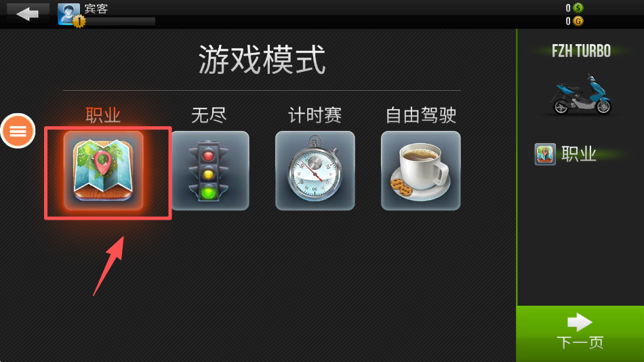Click the player experience progress bar
Viewport: 644px width, 362px height.
(120, 21)
